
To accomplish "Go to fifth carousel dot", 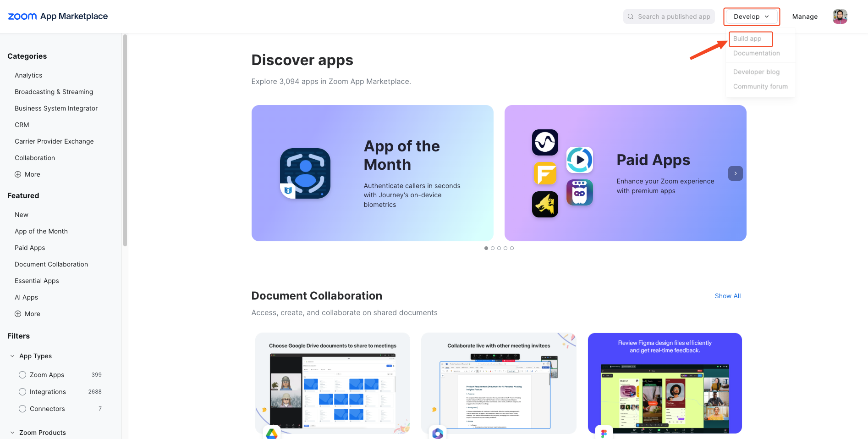I will pyautogui.click(x=512, y=248).
